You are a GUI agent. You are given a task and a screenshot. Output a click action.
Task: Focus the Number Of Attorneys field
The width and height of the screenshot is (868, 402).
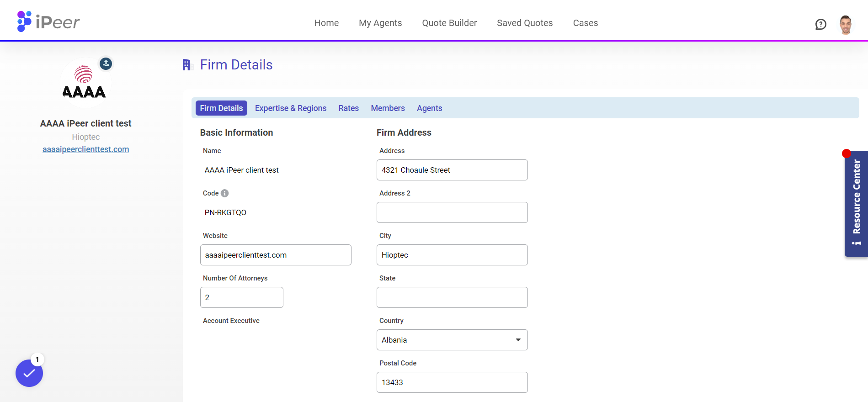(x=241, y=297)
